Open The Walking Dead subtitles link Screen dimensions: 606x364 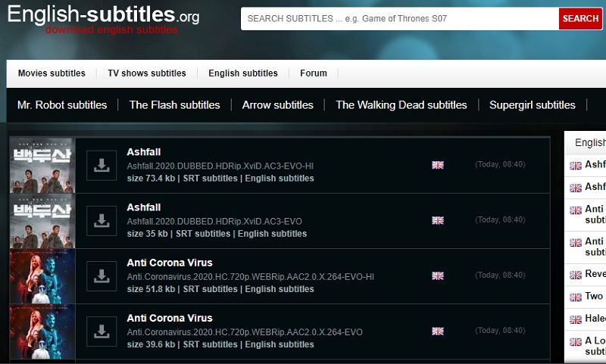coord(401,105)
